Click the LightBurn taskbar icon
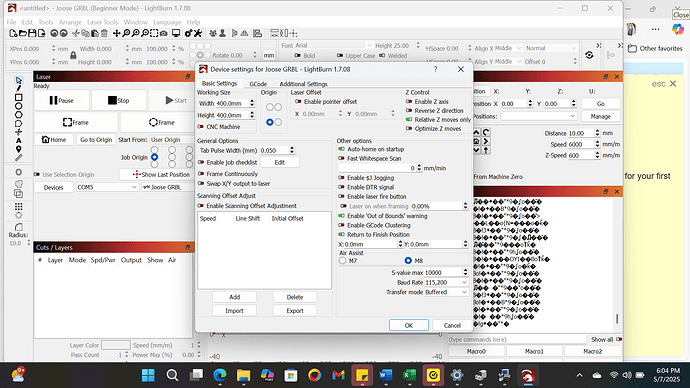This screenshot has width=690, height=388. tap(528, 375)
